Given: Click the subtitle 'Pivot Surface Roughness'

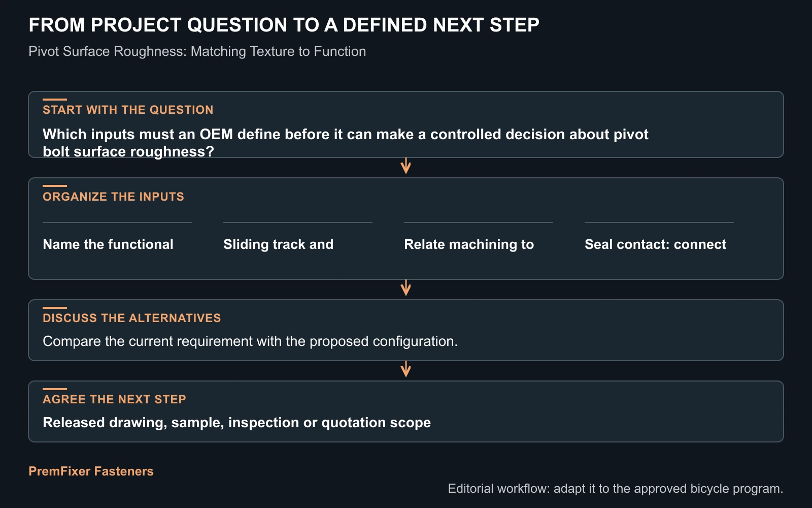Looking at the screenshot, I should tap(197, 51).
